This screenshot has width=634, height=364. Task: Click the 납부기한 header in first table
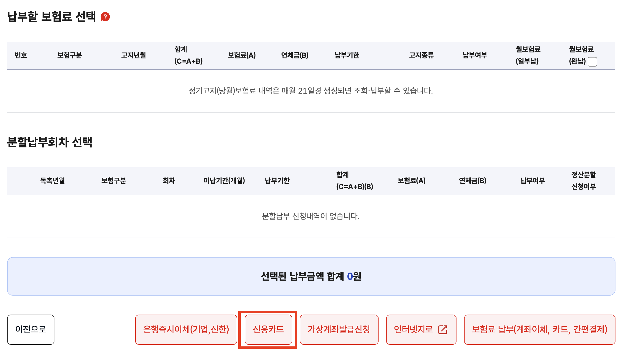346,55
